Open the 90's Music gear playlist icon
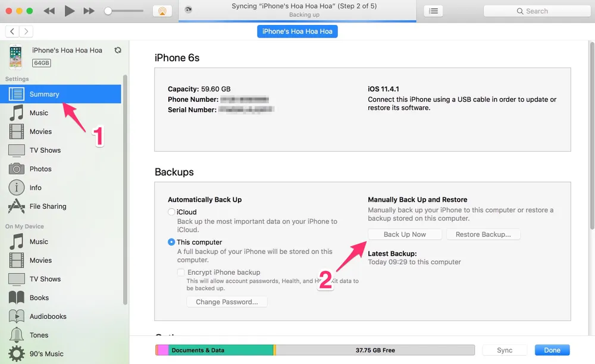 (x=16, y=353)
